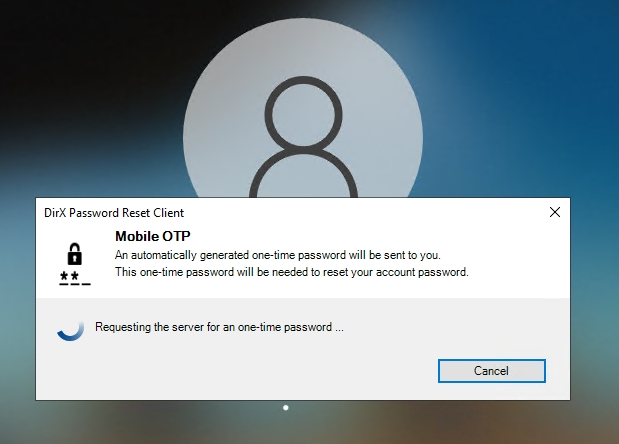The image size is (619, 444).
Task: Click the avatar shoulders silhouette outline
Action: point(303,172)
